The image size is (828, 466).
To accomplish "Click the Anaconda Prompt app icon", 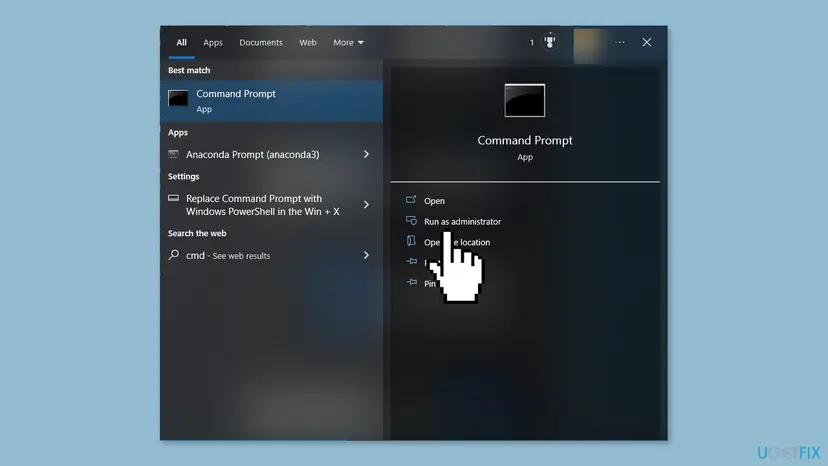I will 173,154.
